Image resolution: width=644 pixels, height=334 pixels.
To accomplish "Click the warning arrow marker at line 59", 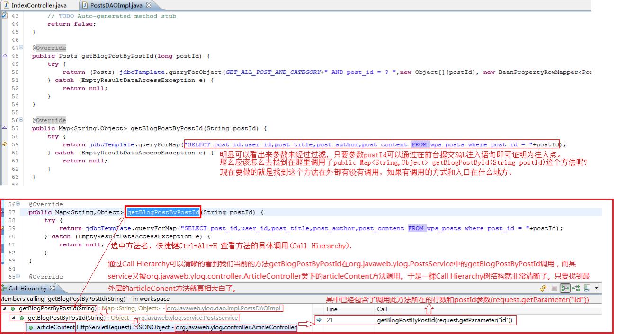I will click(4, 144).
